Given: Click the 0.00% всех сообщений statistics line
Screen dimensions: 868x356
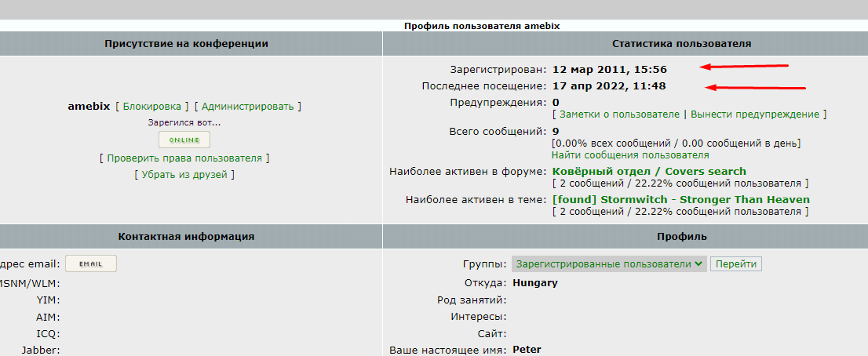Looking at the screenshot, I should tap(676, 143).
